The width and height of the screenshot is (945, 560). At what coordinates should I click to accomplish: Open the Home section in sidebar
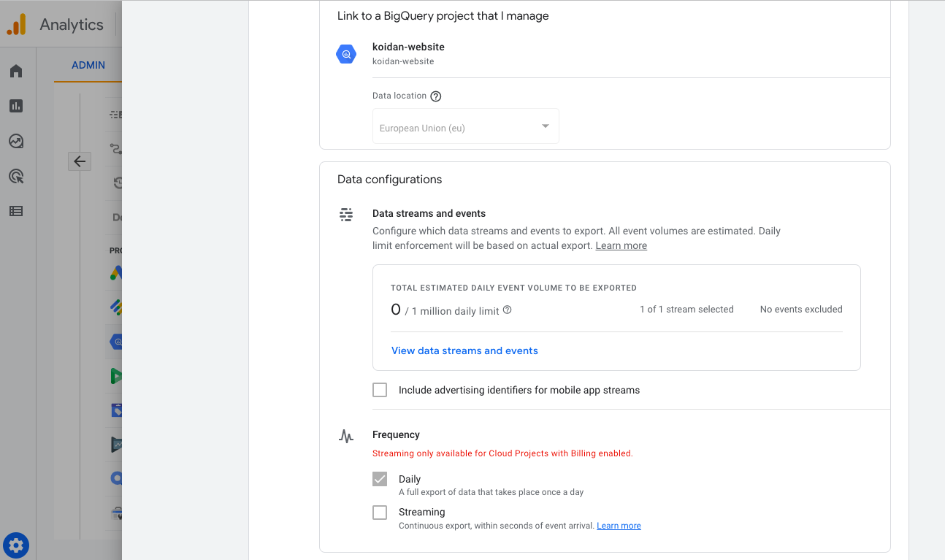click(x=16, y=71)
